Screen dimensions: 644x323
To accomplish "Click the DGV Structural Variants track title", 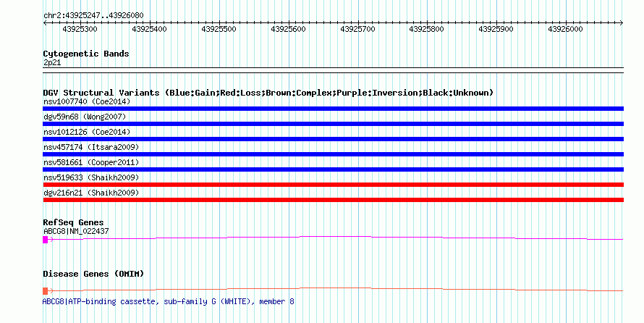I will pos(268,93).
